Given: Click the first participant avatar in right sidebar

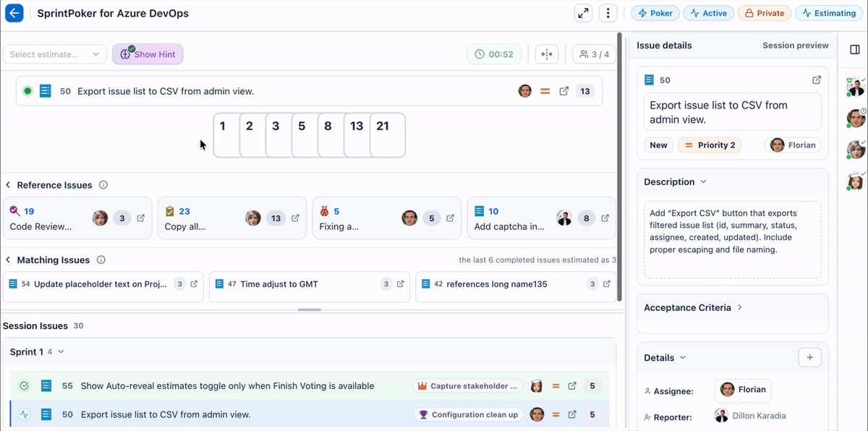Looking at the screenshot, I should pos(856,87).
